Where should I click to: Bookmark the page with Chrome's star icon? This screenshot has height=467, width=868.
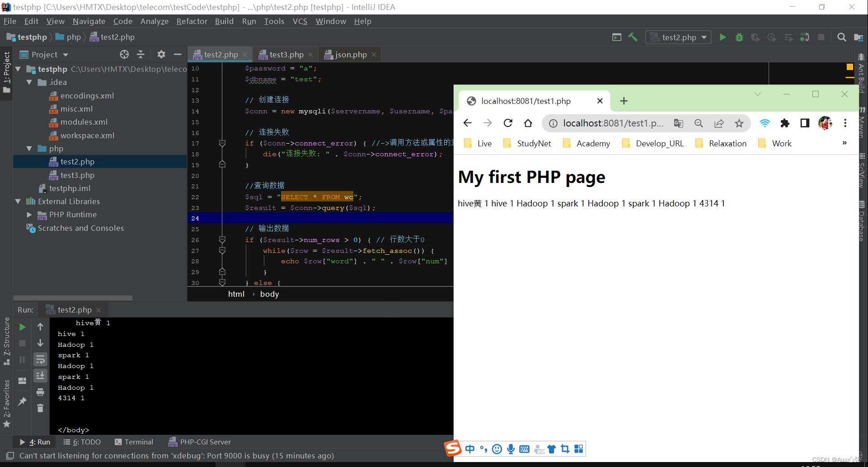[x=739, y=123]
